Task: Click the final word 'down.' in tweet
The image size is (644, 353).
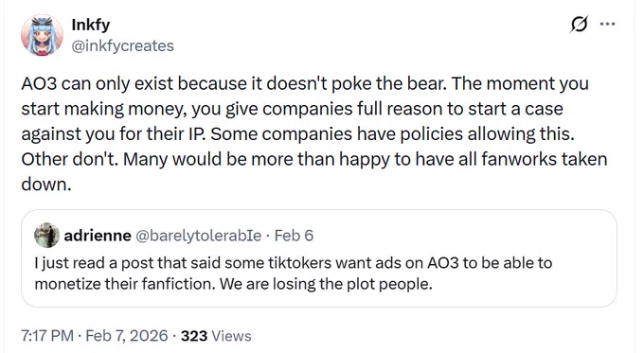Action: coord(46,185)
